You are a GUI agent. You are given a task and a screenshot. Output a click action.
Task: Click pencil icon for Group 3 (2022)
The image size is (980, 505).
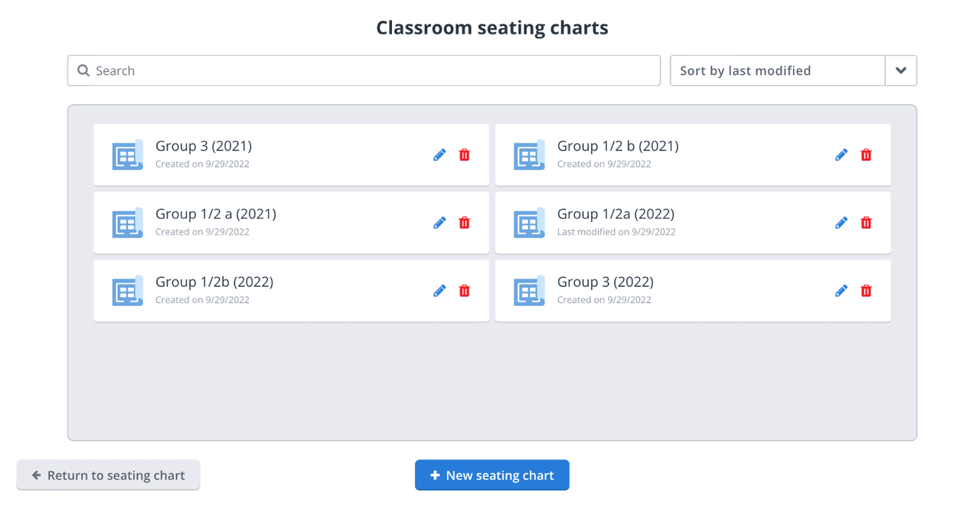841,292
